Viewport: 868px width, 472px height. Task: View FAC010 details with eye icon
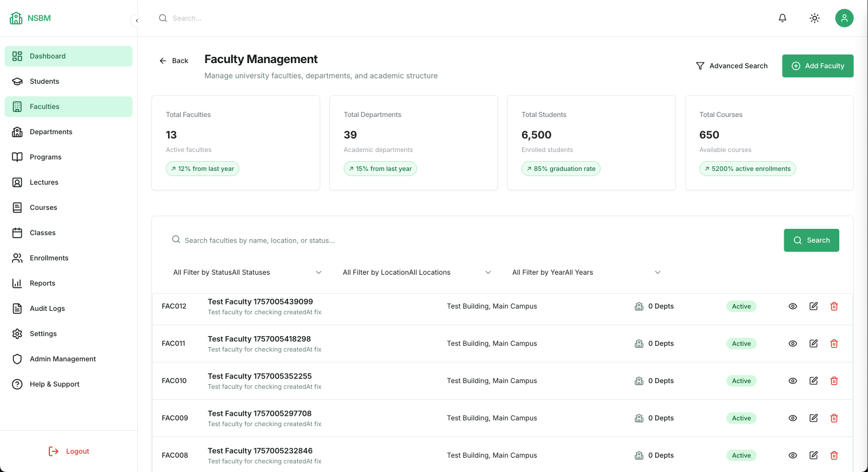[792, 381]
